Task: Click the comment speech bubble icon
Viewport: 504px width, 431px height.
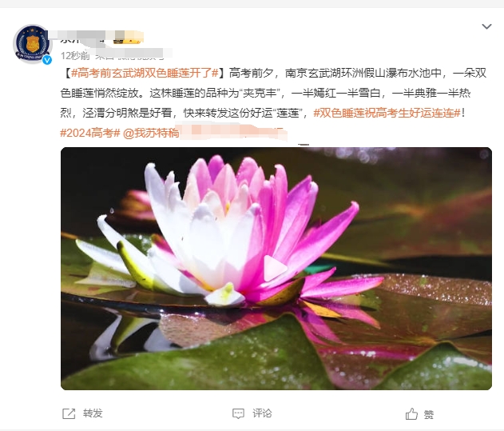Action: (238, 413)
